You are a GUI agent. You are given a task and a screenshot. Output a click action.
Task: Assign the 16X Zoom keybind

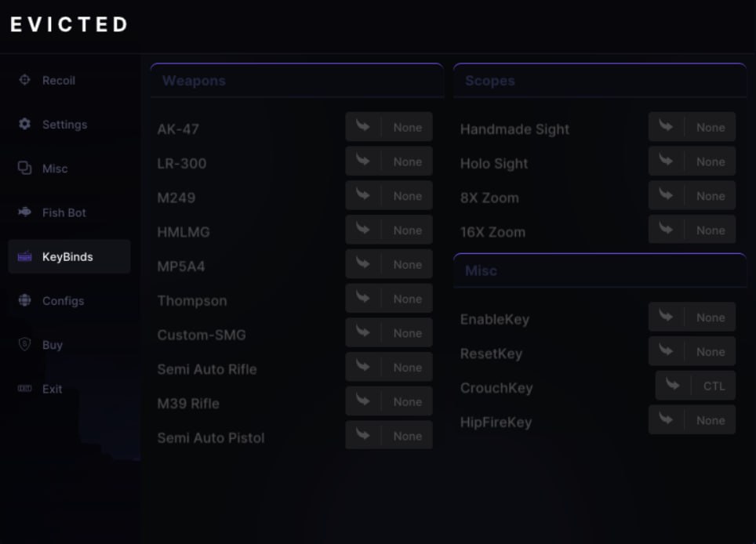tap(710, 230)
